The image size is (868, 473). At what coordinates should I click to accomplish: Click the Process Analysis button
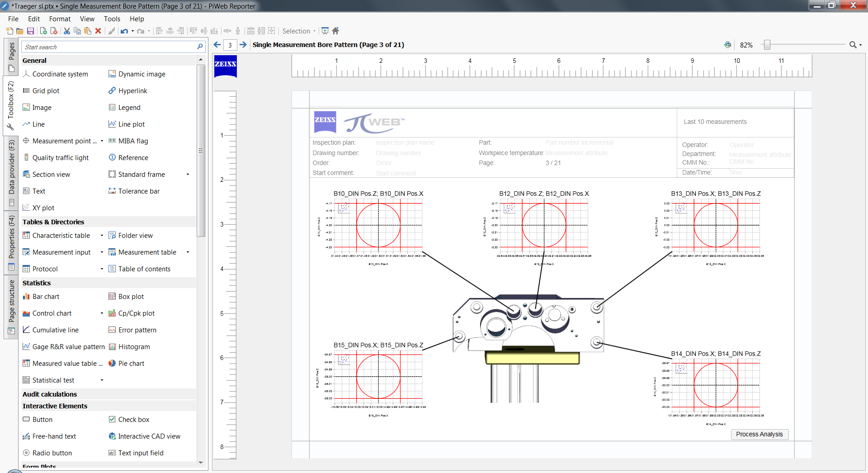tap(759, 434)
